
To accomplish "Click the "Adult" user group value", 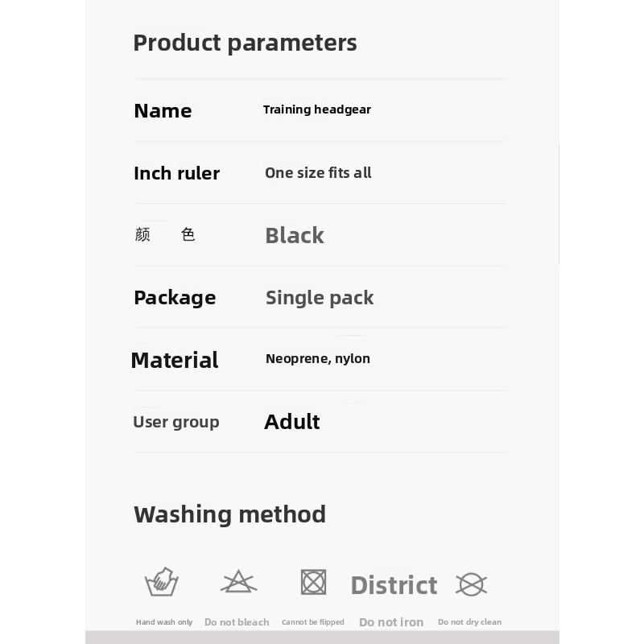I will (x=292, y=422).
